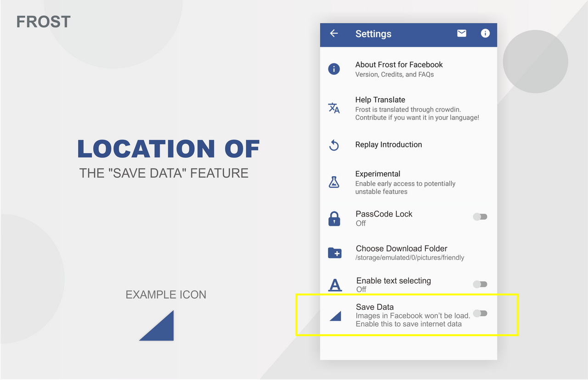The width and height of the screenshot is (588, 380).
Task: Select Replay Introduction
Action: click(408, 145)
